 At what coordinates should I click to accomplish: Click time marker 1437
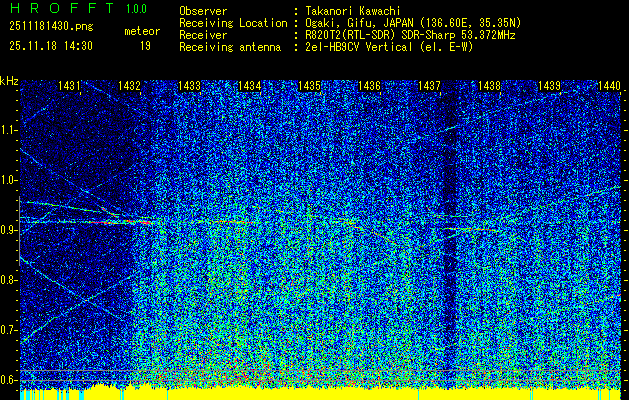point(429,86)
